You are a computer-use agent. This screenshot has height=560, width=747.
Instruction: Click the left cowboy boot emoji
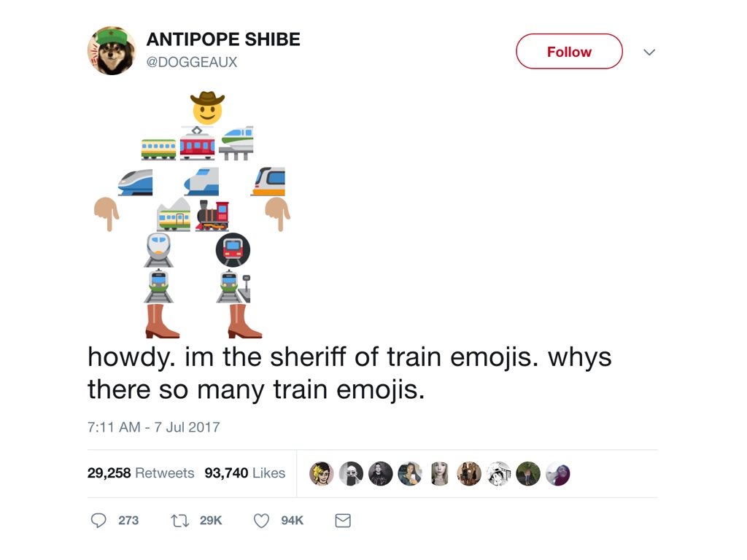(162, 322)
